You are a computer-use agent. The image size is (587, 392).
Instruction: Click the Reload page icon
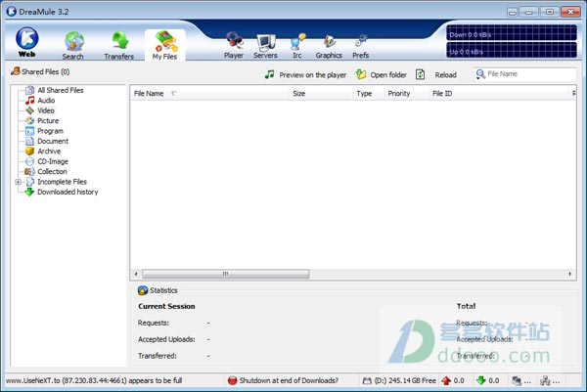[420, 74]
